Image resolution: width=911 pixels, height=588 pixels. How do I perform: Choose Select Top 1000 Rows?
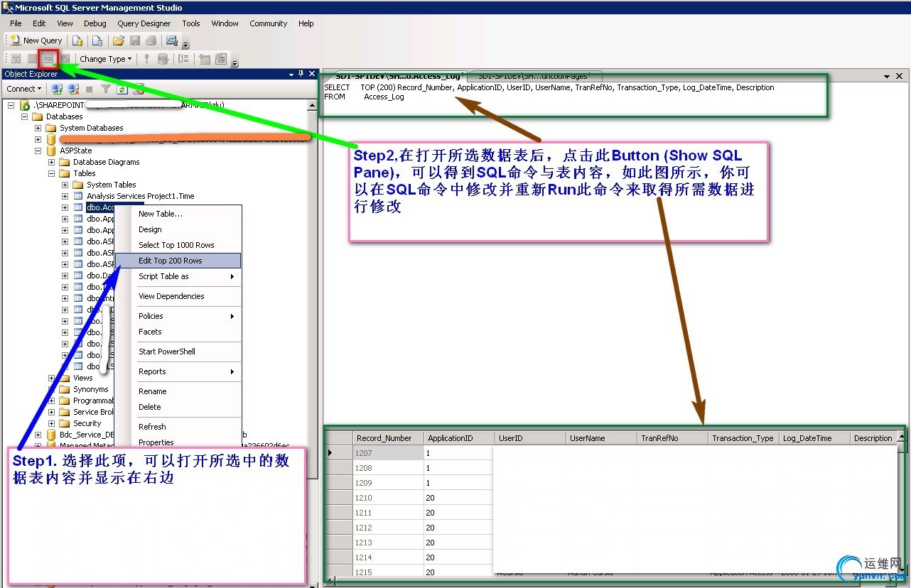click(178, 245)
